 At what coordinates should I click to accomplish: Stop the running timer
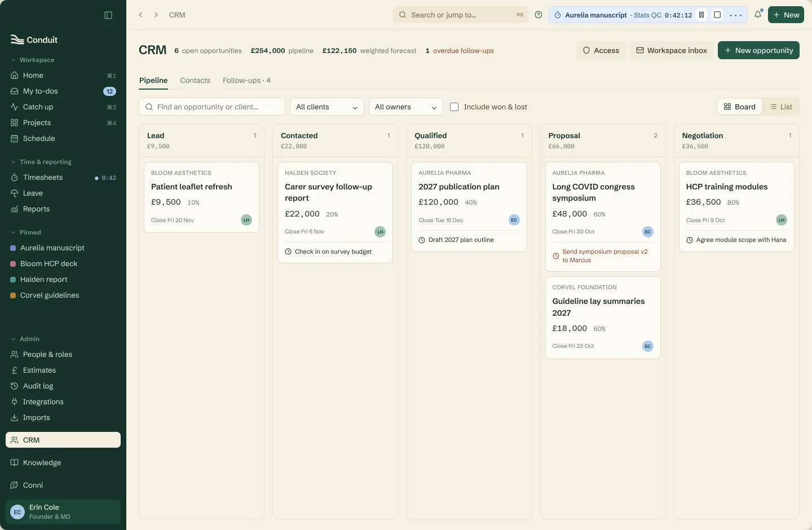(717, 15)
